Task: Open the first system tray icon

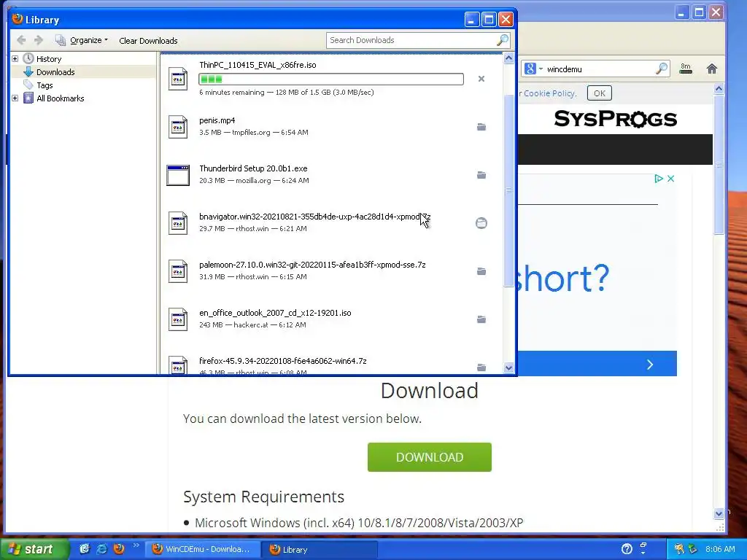Action: [x=679, y=549]
